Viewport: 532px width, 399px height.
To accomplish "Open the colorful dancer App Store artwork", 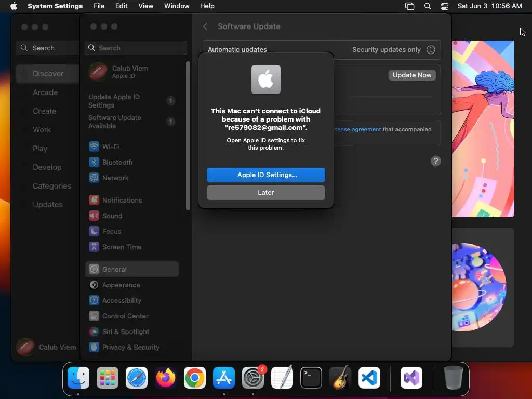I will [x=483, y=129].
